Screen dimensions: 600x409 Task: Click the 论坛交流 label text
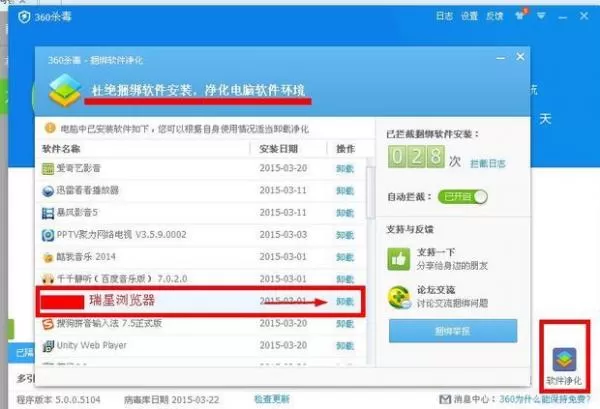(x=435, y=290)
